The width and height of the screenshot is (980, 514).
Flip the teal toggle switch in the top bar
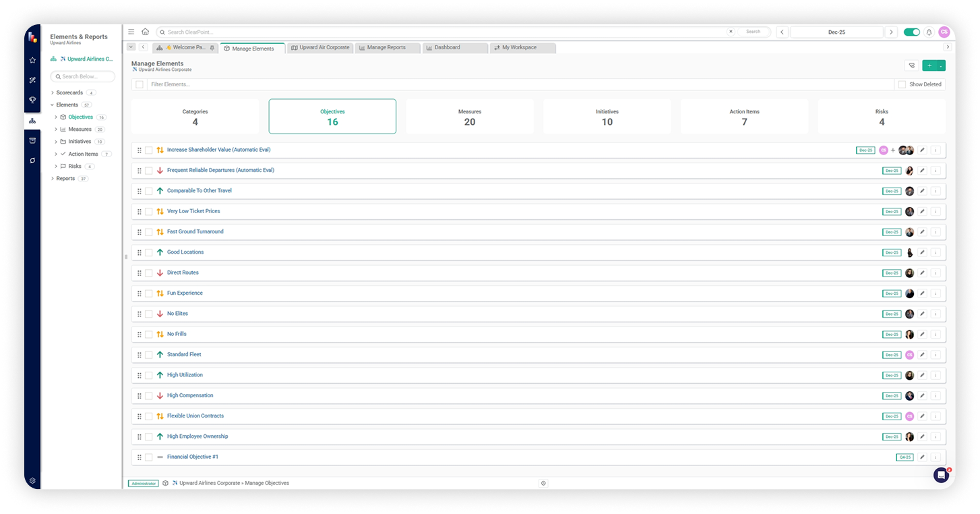(x=912, y=32)
